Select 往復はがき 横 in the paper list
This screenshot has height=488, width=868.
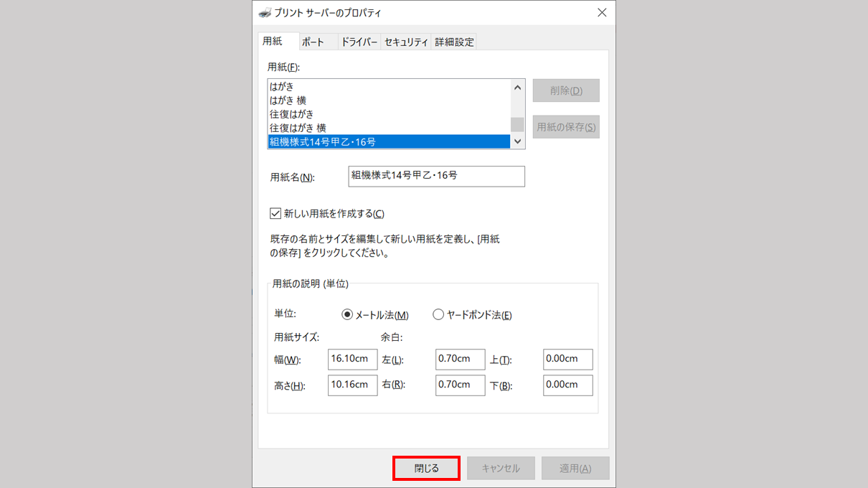(388, 128)
